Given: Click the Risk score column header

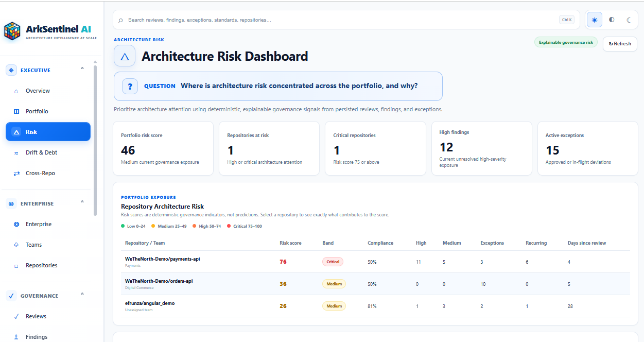Looking at the screenshot, I should (290, 243).
